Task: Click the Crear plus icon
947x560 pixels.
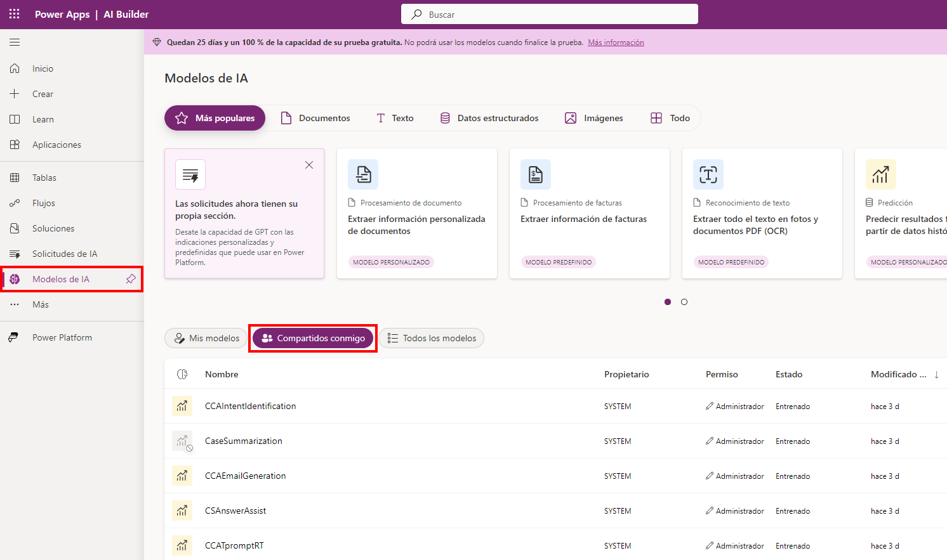Action: tap(15, 94)
